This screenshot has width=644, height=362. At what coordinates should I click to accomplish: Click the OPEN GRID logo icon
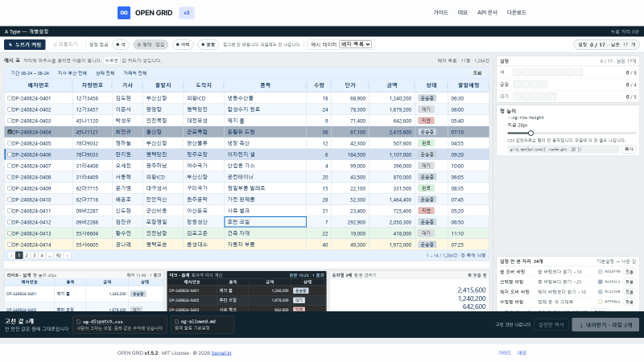[x=124, y=13]
